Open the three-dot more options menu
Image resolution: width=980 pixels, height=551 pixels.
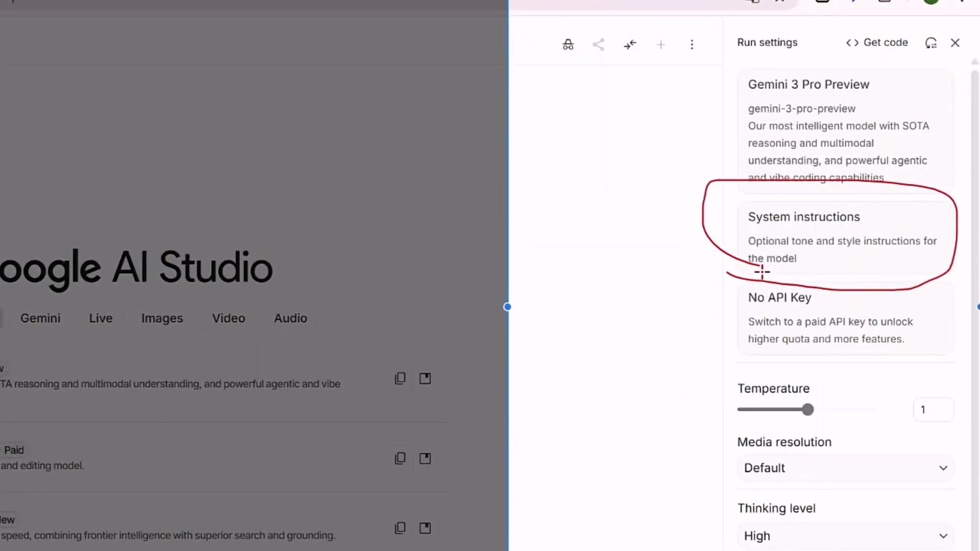tap(692, 44)
